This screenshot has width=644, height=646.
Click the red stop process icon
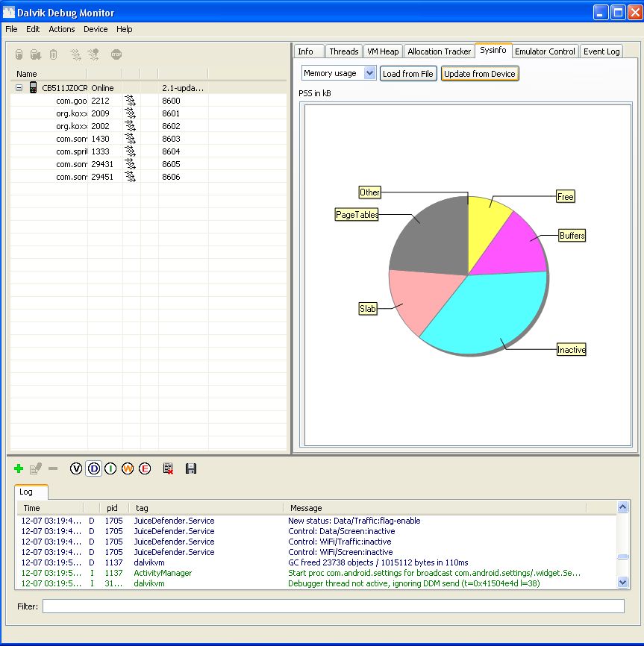[116, 54]
